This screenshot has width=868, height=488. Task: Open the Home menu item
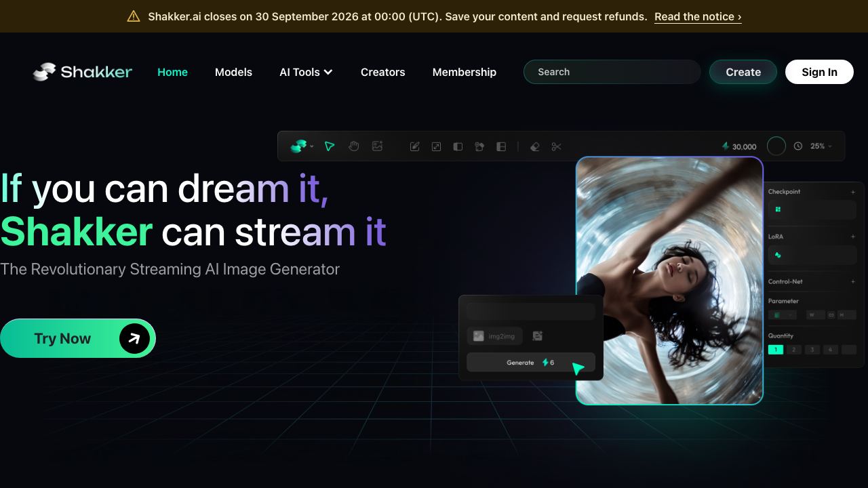(172, 72)
